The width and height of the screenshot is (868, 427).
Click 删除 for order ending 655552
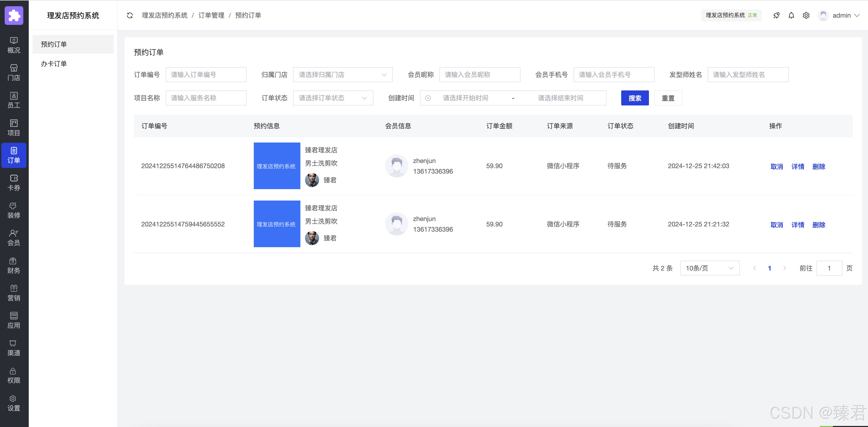point(819,225)
